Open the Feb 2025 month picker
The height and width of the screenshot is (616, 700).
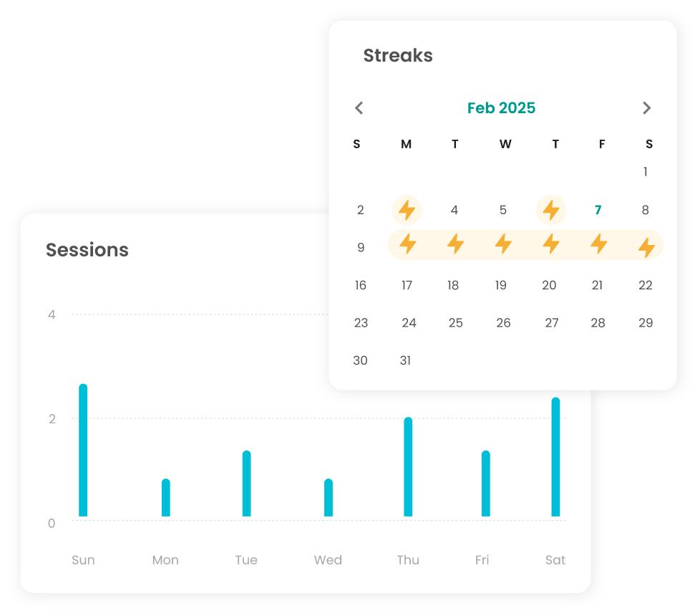point(501,108)
